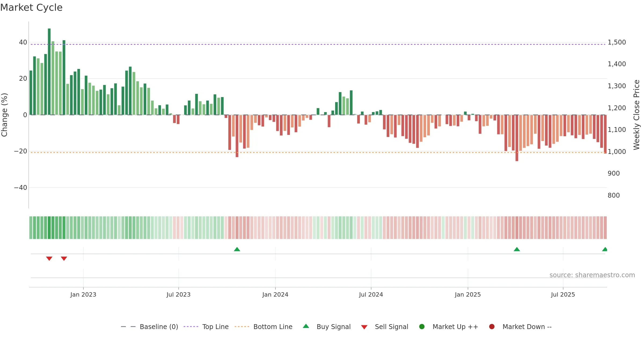
Task: Click the 1,500 price axis label
Action: pyautogui.click(x=617, y=42)
